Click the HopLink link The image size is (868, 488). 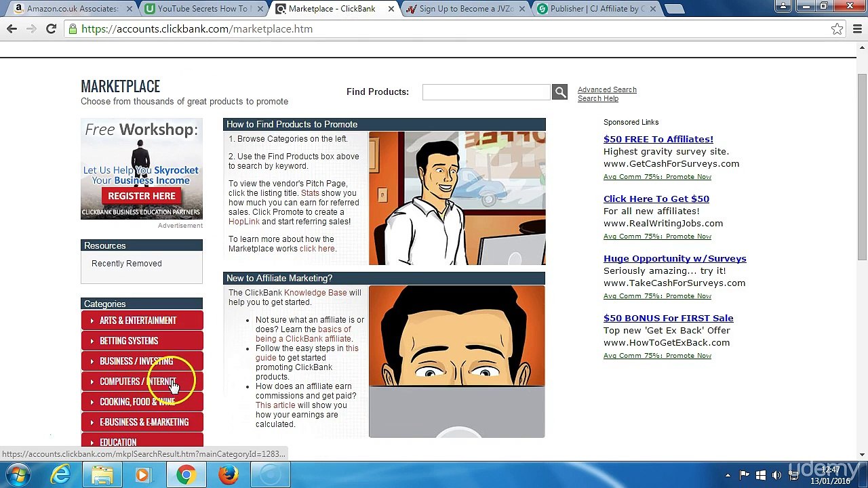244,222
